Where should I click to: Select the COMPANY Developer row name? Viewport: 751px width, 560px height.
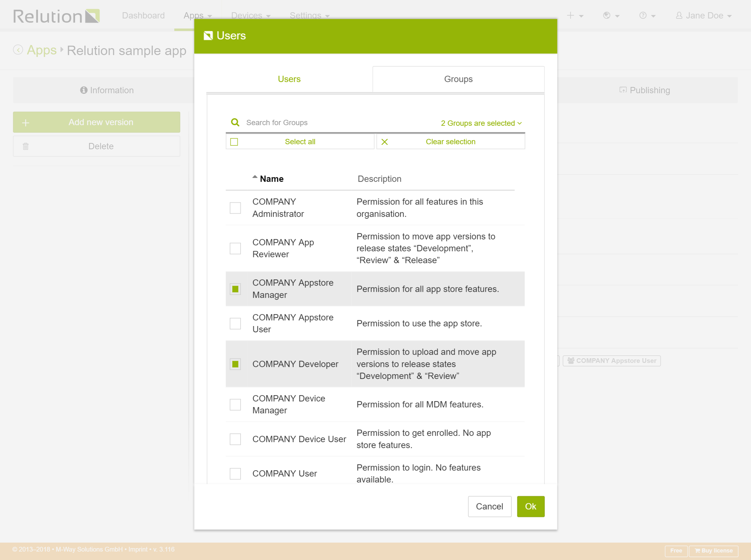[295, 364]
